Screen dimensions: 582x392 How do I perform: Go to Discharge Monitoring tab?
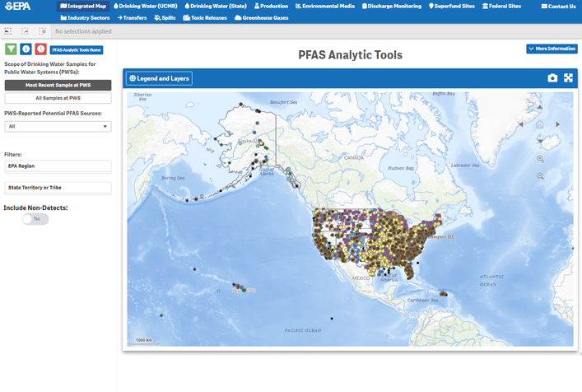tap(392, 6)
